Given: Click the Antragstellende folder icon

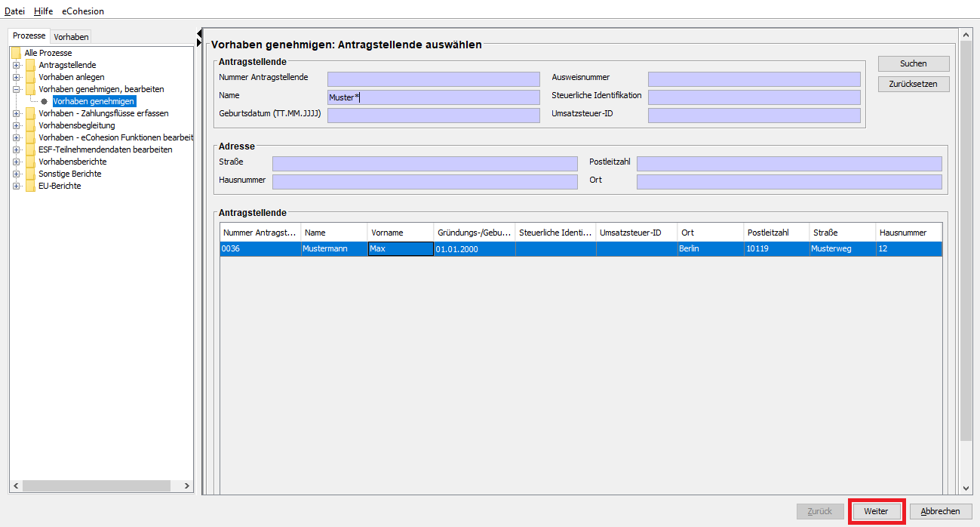Looking at the screenshot, I should coord(30,65).
